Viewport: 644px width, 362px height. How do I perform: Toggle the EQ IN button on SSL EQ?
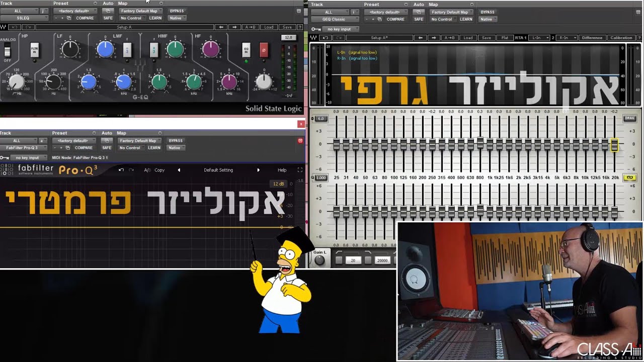coord(246,50)
